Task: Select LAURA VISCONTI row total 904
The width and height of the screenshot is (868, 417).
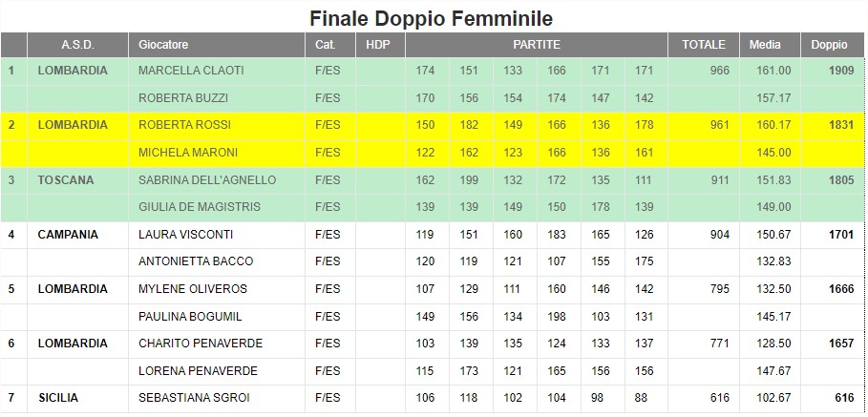Action: pyautogui.click(x=720, y=235)
